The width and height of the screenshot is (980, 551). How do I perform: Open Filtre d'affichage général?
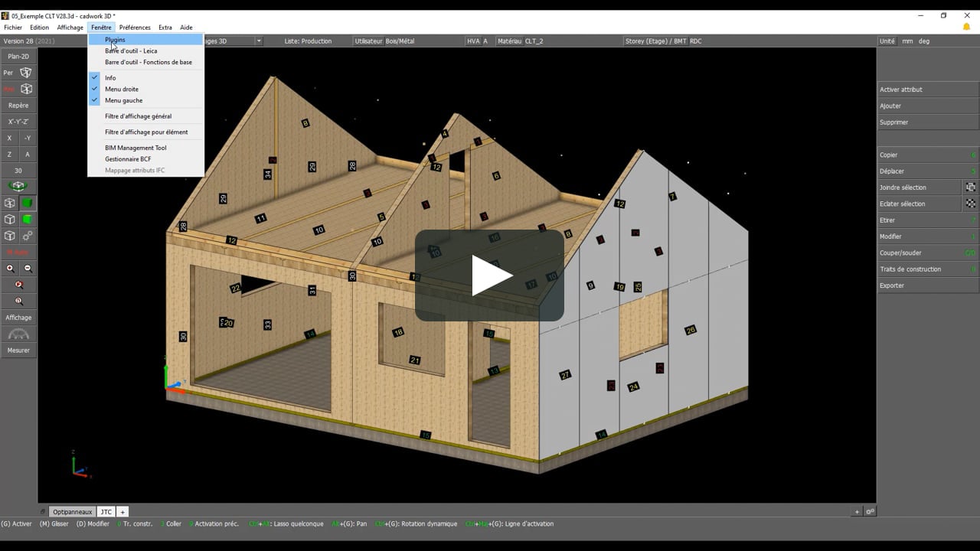tap(146, 116)
